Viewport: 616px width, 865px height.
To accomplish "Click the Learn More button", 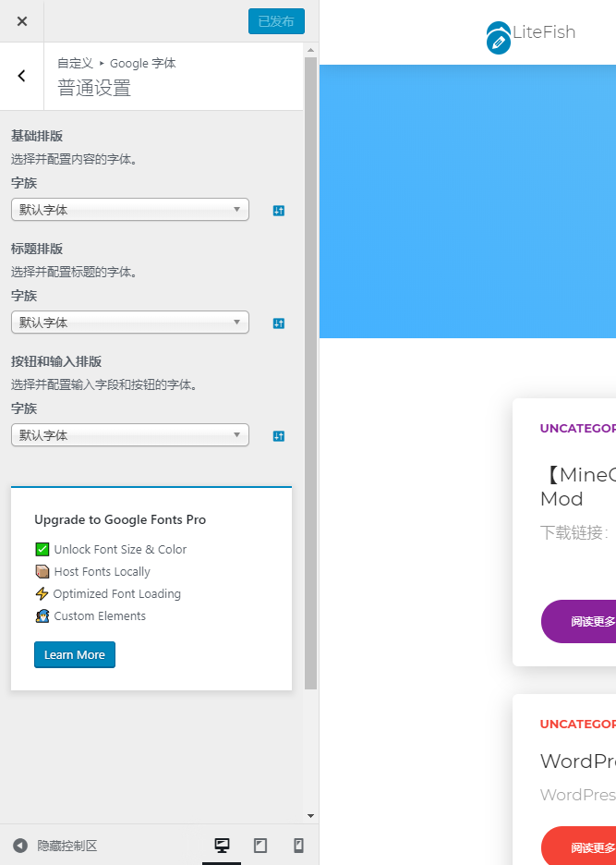I will pyautogui.click(x=75, y=655).
